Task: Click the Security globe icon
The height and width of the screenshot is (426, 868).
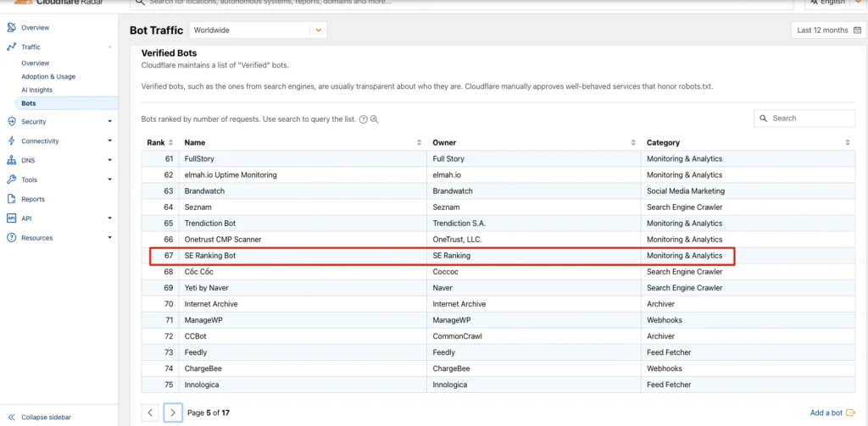Action: point(11,122)
